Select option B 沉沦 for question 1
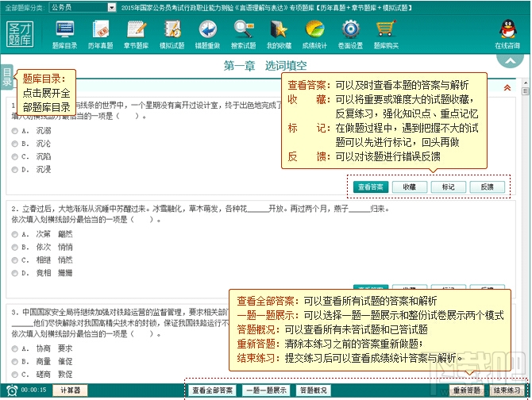 coord(14,144)
